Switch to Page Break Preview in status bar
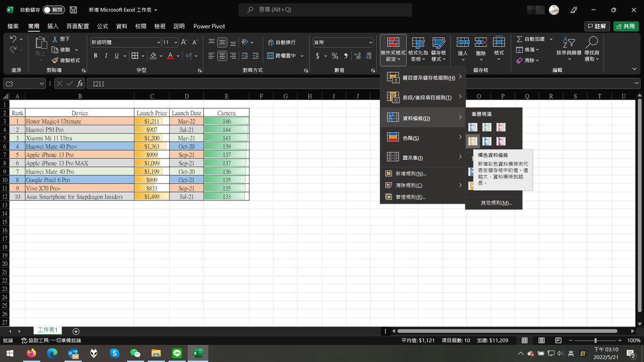Image resolution: width=644 pixels, height=362 pixels. (x=558, y=340)
